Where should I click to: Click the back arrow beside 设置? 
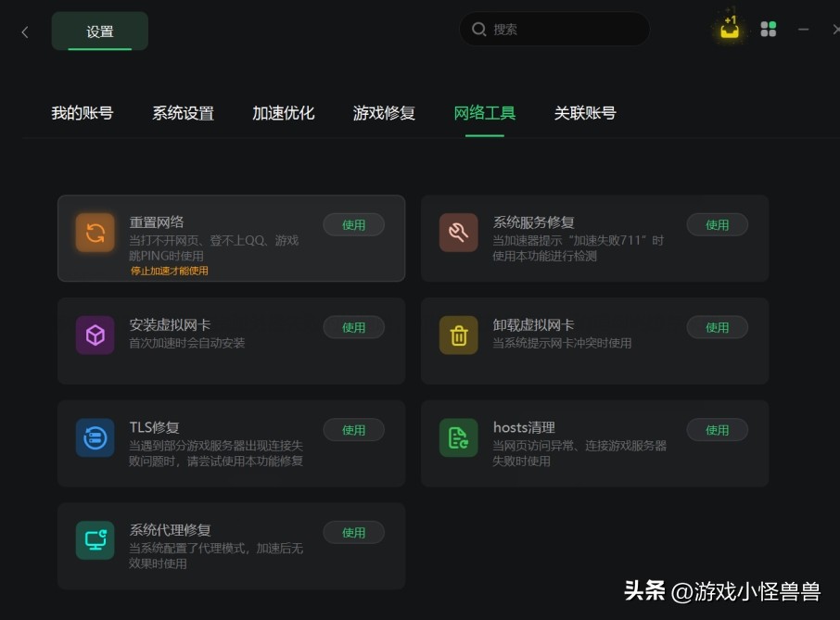pyautogui.click(x=24, y=31)
